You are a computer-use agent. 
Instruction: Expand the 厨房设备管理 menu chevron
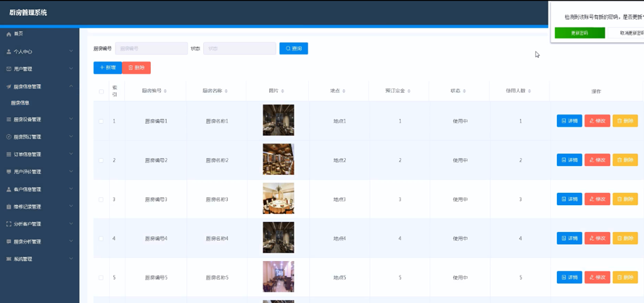71,120
